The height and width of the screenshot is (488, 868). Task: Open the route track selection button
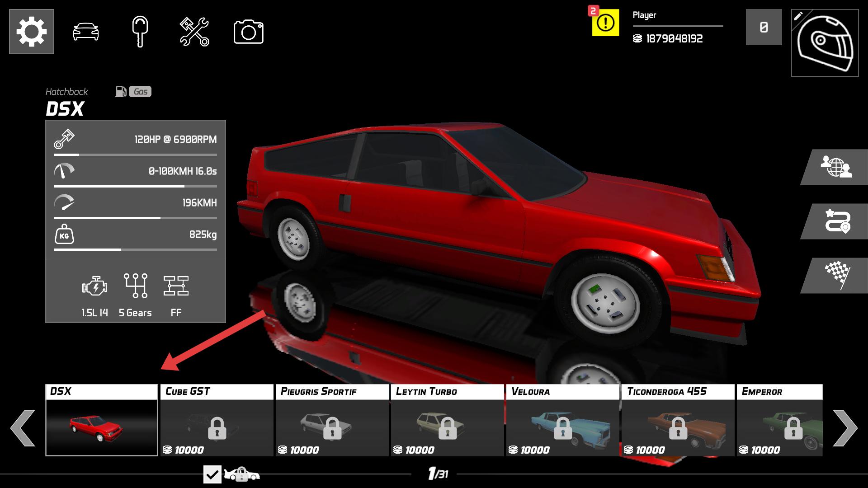[x=836, y=221]
